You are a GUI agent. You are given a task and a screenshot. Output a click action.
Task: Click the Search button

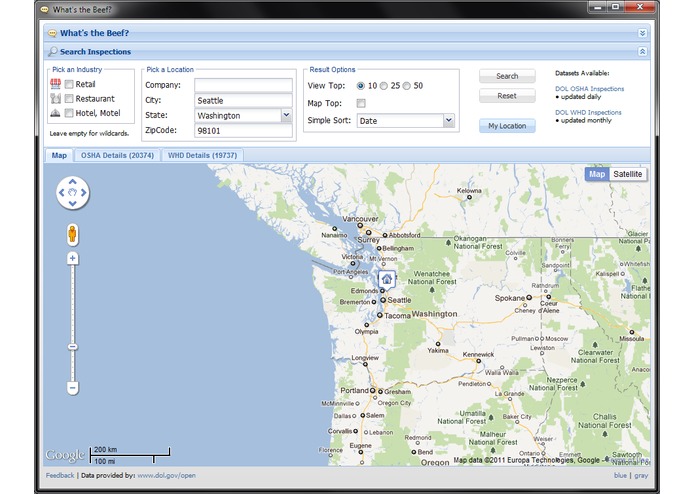507,76
